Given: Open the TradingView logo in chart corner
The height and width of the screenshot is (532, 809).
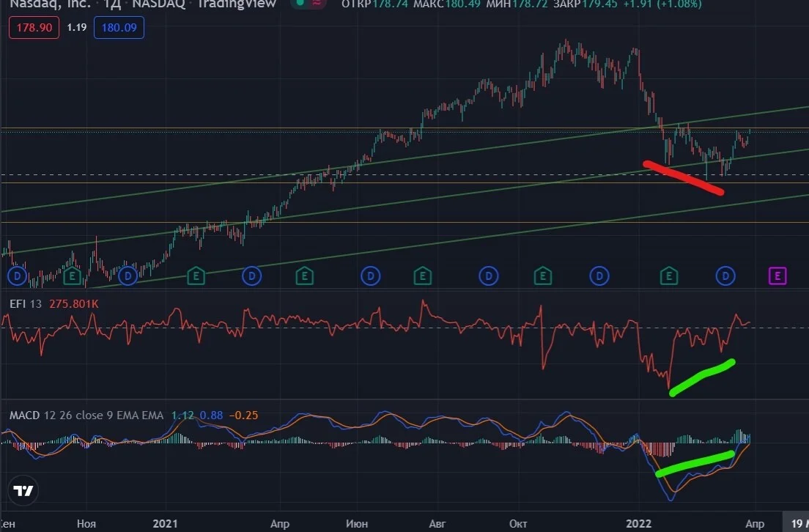Looking at the screenshot, I should (x=23, y=490).
